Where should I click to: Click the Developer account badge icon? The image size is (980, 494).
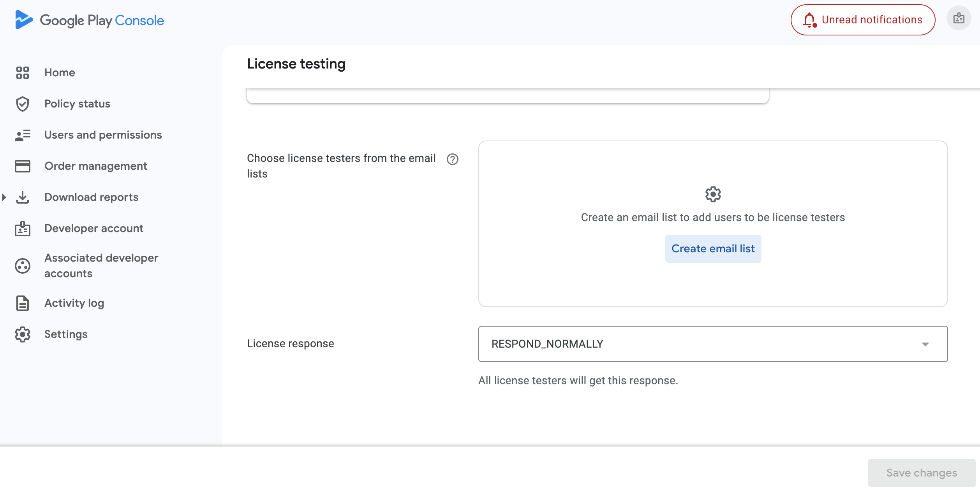tap(23, 229)
